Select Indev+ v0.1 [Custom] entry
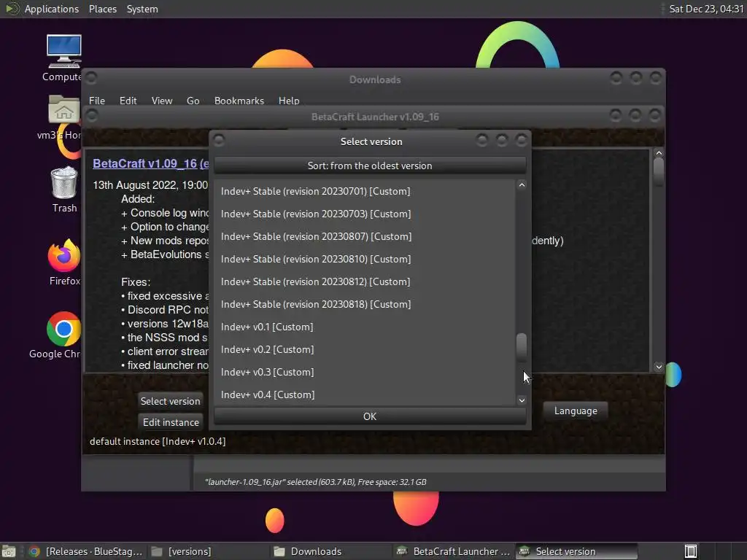 (x=365, y=327)
